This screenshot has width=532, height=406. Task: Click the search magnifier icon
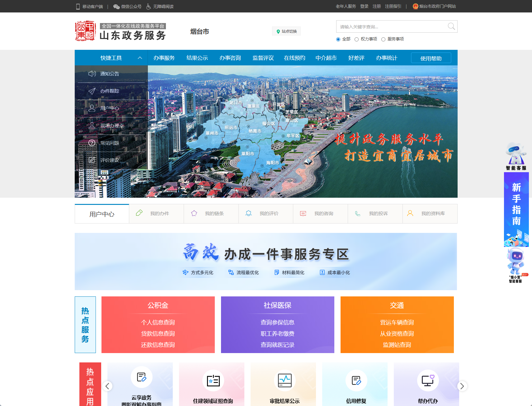(451, 26)
